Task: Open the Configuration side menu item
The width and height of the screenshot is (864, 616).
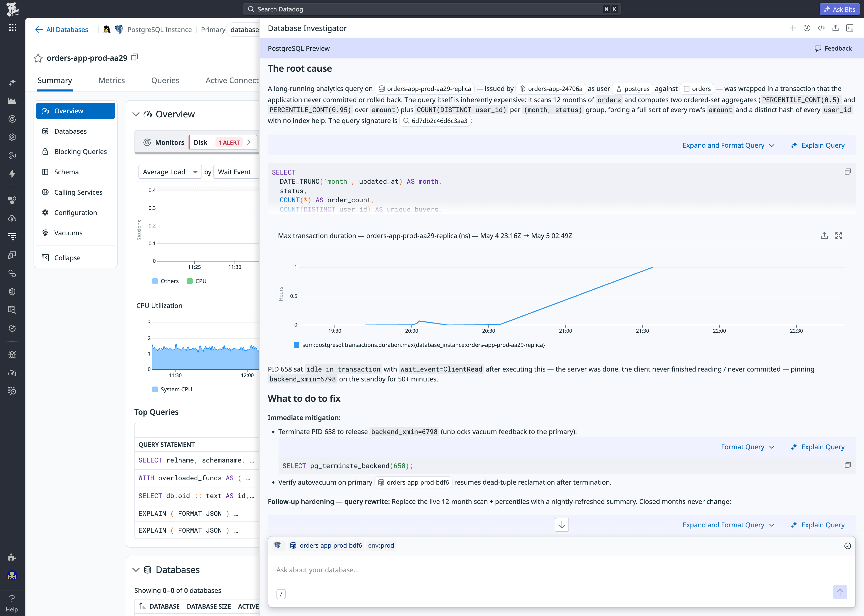Action: point(75,212)
